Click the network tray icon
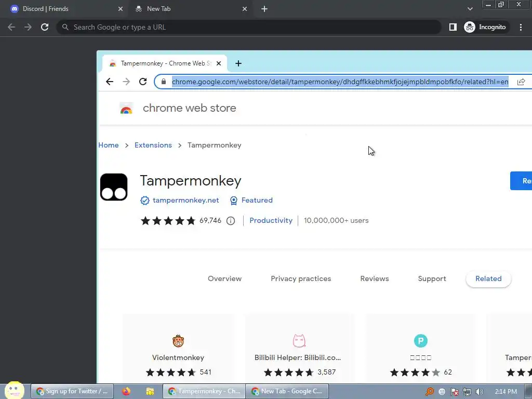532x399 pixels. tap(467, 392)
